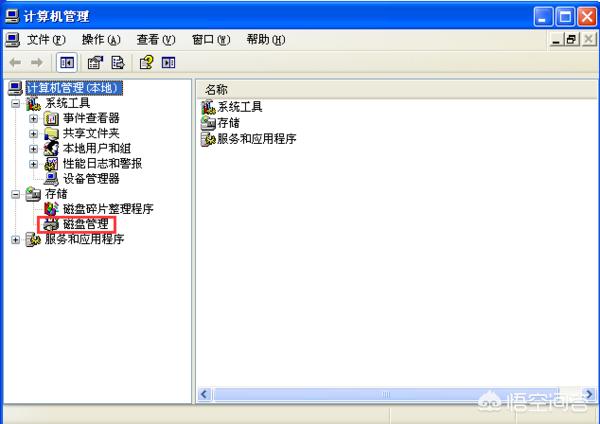Restore the inner MDI console window

click(x=572, y=39)
